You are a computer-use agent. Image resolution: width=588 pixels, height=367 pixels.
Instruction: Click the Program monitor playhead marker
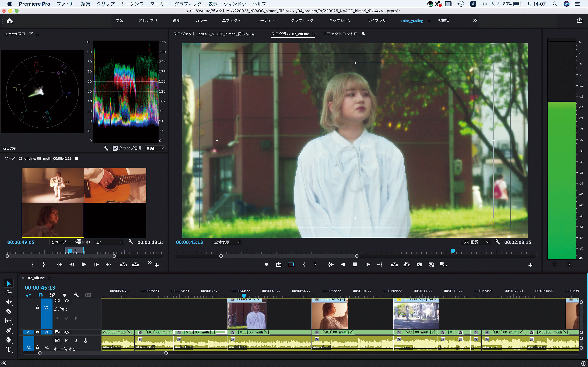453,251
